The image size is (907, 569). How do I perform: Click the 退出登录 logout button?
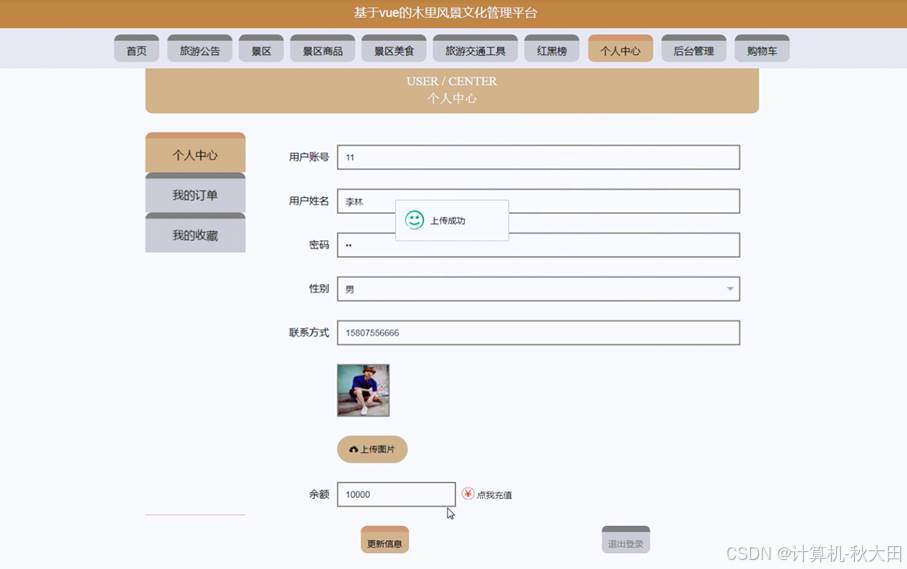pyautogui.click(x=626, y=540)
